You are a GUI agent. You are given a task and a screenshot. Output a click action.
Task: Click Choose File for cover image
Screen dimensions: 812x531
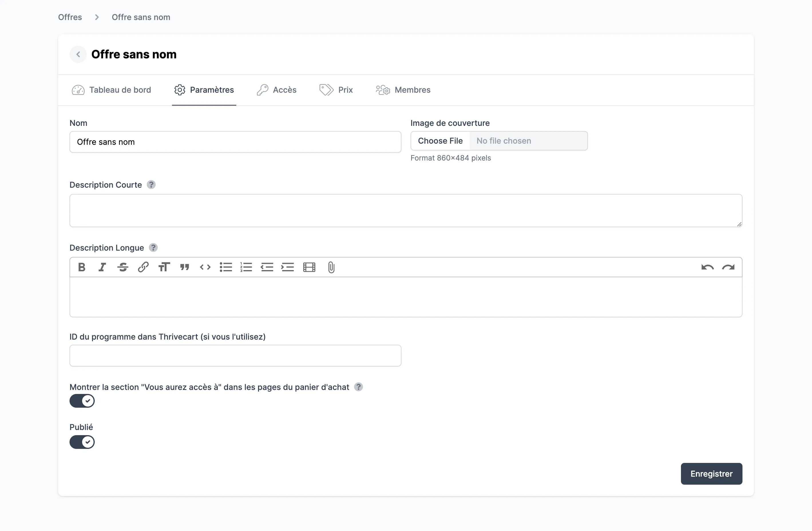pos(440,141)
